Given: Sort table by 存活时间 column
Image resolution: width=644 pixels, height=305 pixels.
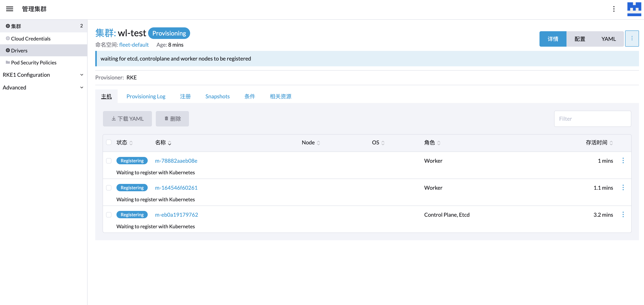Looking at the screenshot, I should click(x=599, y=142).
